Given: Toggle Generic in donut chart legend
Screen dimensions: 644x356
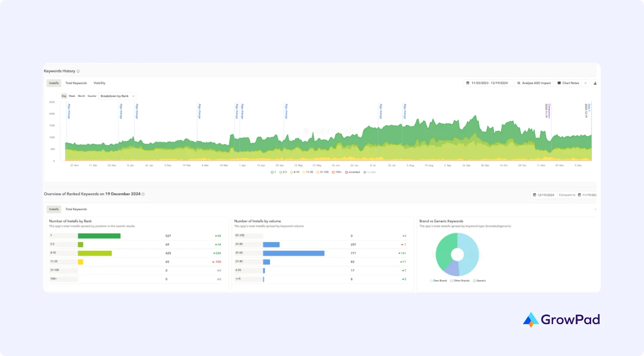Looking at the screenshot, I should coord(479,281).
